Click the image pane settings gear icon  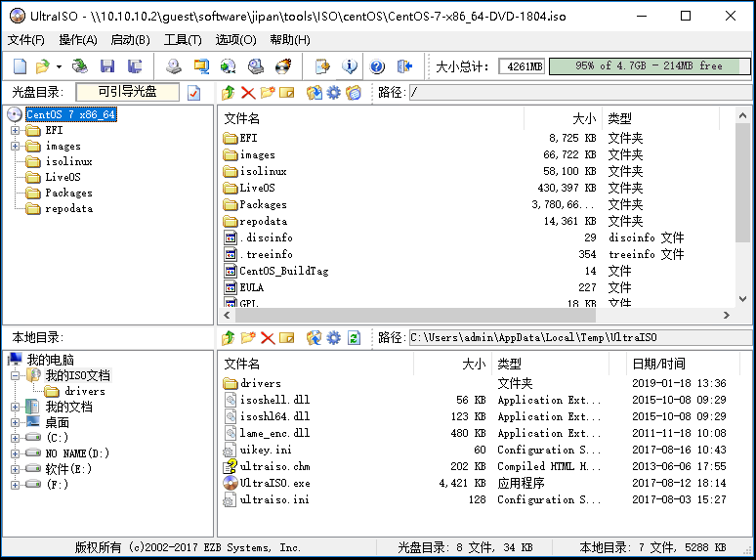(333, 93)
